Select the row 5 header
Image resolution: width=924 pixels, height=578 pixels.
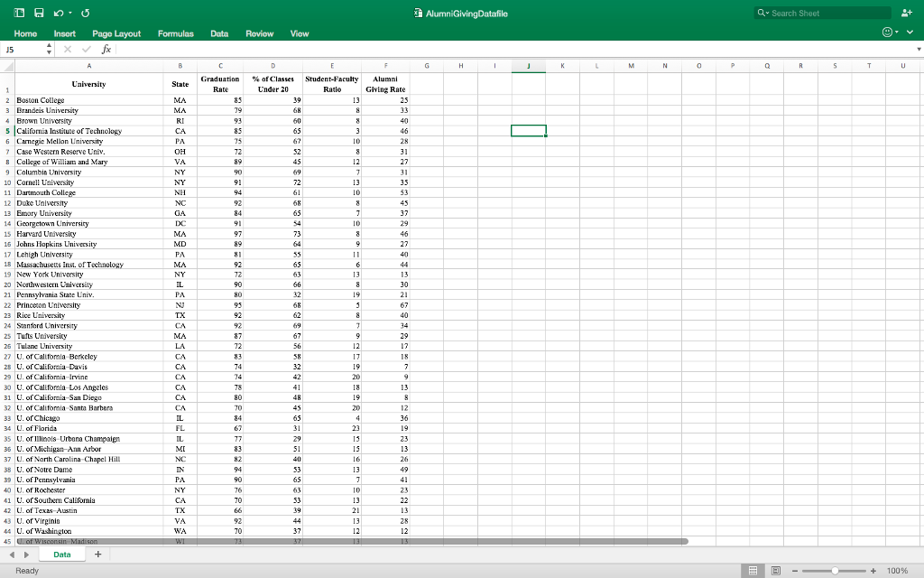pos(7,131)
